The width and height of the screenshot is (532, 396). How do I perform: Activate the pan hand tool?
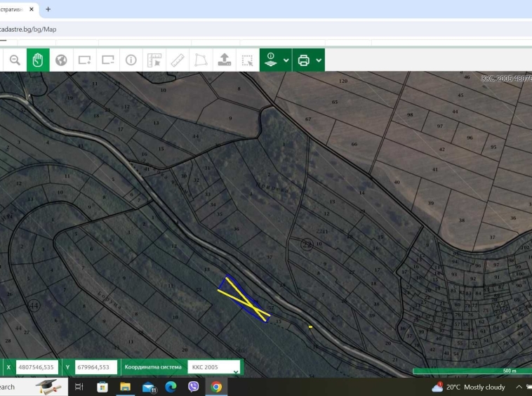[38, 60]
